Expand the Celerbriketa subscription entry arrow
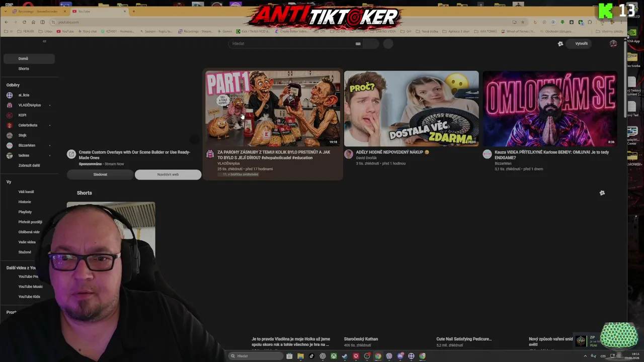The width and height of the screenshot is (644, 362). (49, 125)
